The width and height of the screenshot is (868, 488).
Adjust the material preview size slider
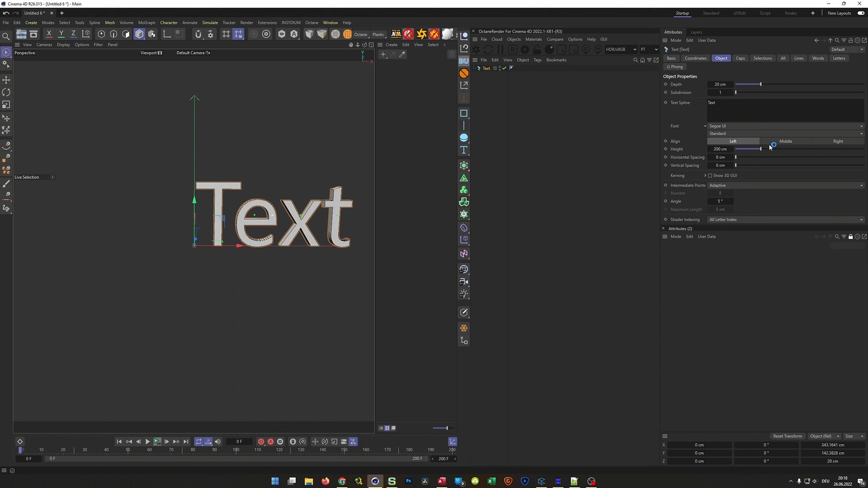[x=443, y=428]
